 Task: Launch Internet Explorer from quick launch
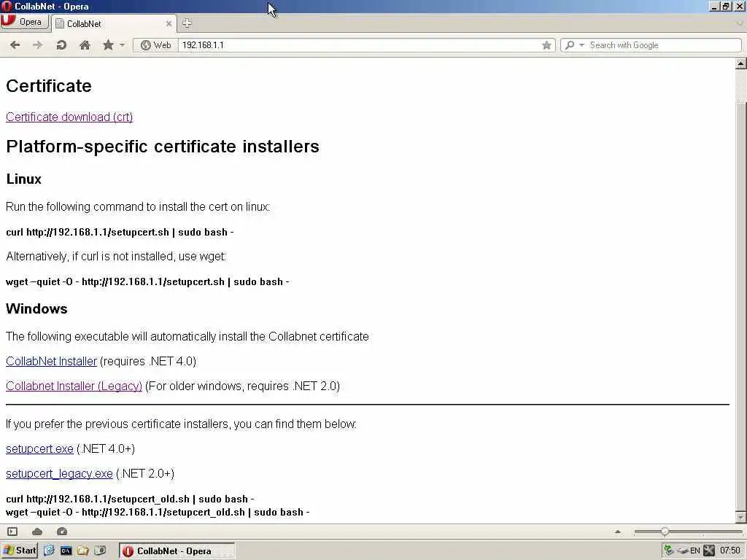pos(49,551)
